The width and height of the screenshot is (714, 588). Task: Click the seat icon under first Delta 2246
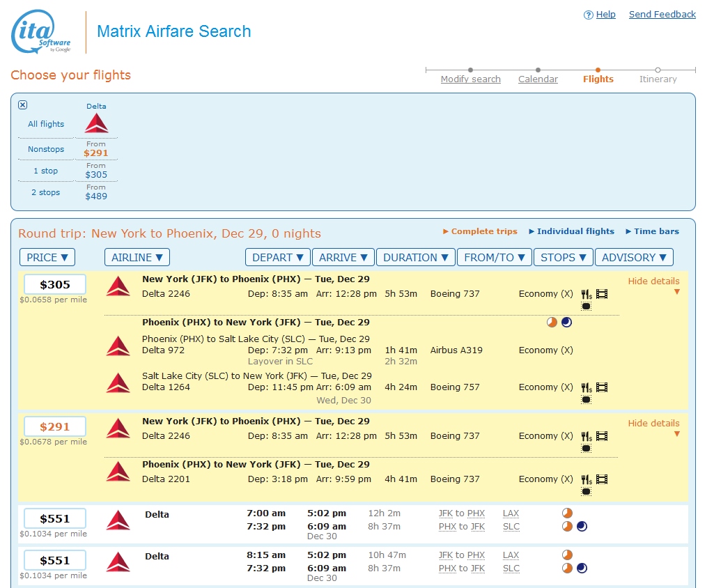pyautogui.click(x=587, y=306)
